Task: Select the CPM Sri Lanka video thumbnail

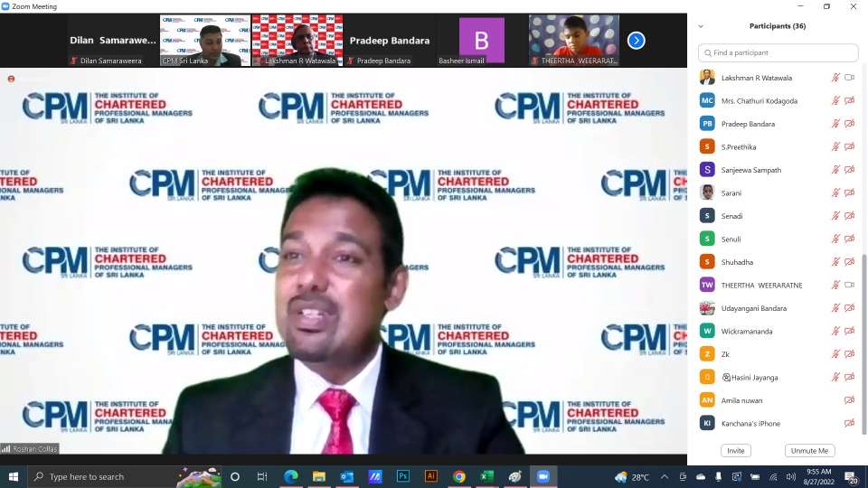Action: click(205, 40)
